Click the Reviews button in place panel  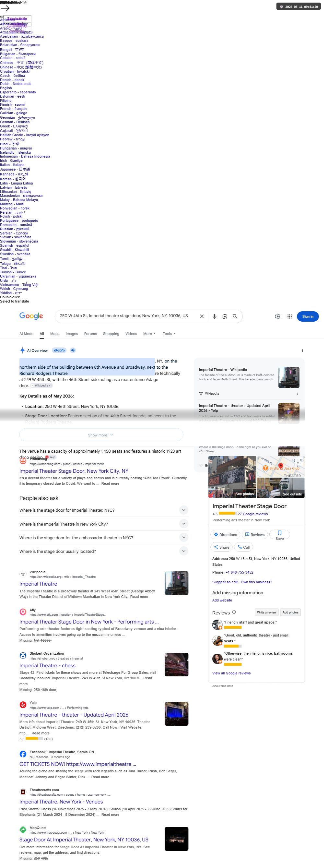[258, 541]
